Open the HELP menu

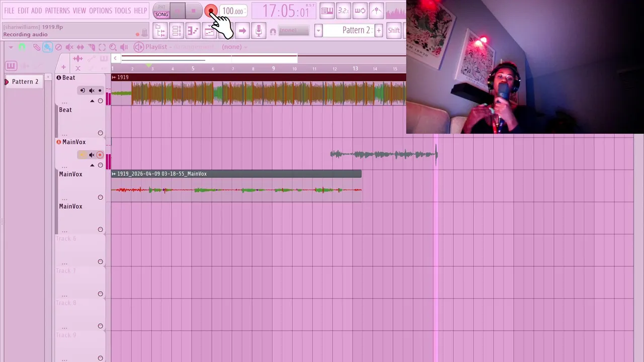[140, 11]
